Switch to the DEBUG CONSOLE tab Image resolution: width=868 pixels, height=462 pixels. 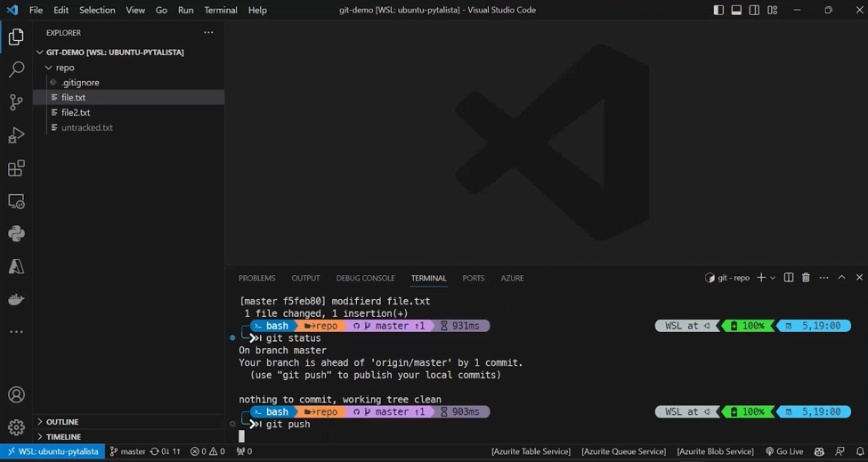point(365,278)
